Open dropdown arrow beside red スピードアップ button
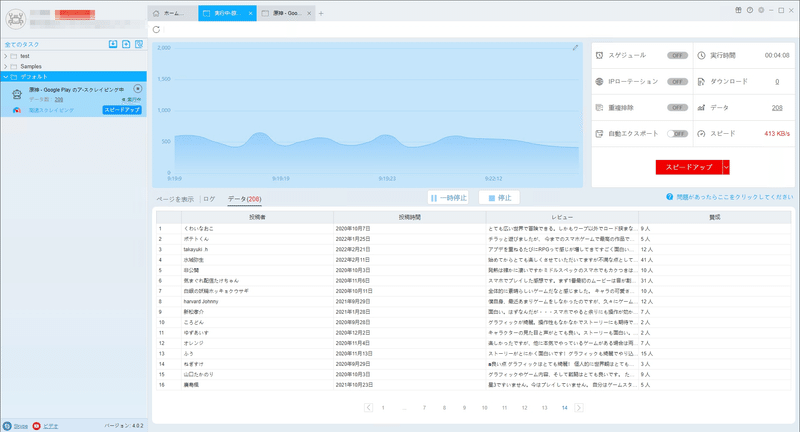Viewport: 800px width, 432px height. pos(726,167)
